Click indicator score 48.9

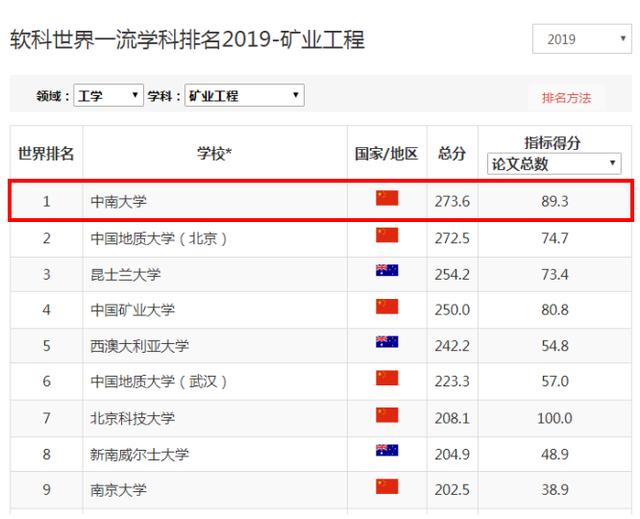(x=555, y=455)
